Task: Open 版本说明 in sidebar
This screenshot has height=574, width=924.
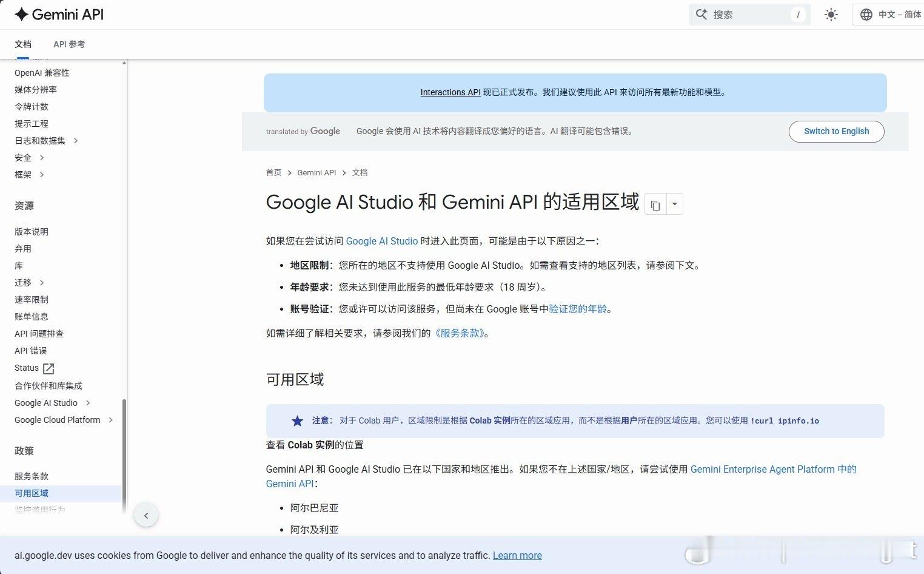Action: point(32,232)
